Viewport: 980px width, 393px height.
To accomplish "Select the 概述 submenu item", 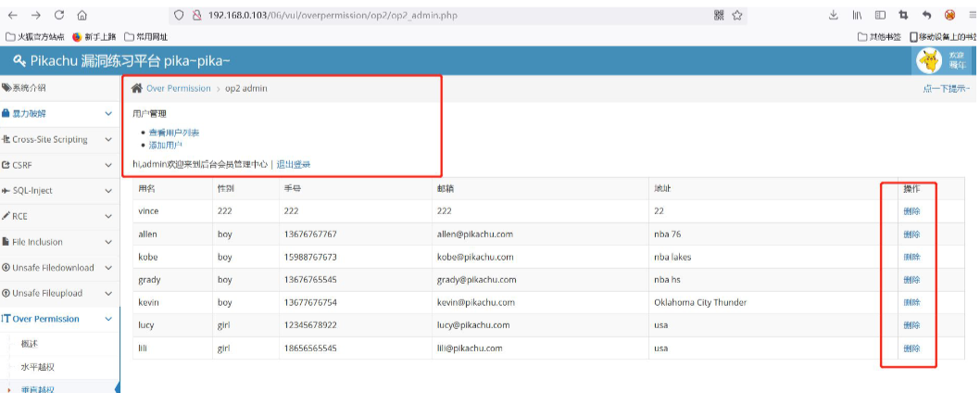I will (x=31, y=343).
